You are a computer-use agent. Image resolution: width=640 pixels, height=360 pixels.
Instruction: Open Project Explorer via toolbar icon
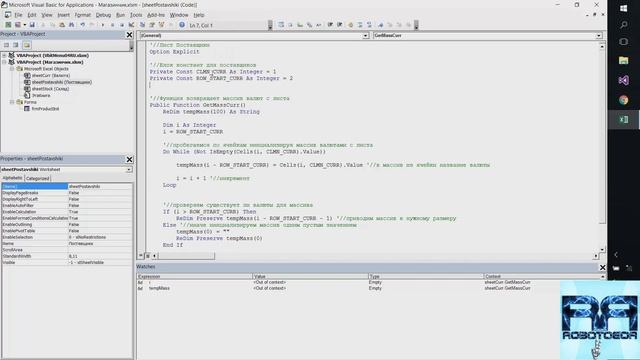[x=142, y=25]
